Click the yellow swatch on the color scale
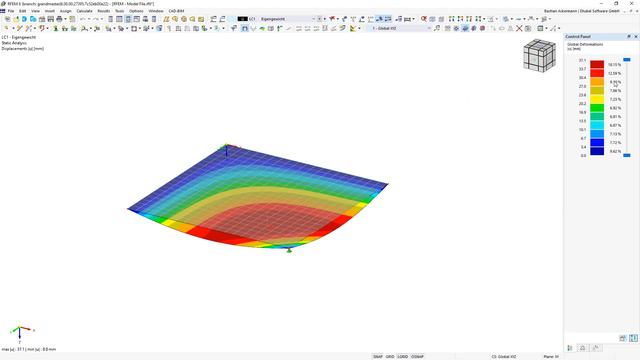The width and height of the screenshot is (640, 360). (597, 99)
